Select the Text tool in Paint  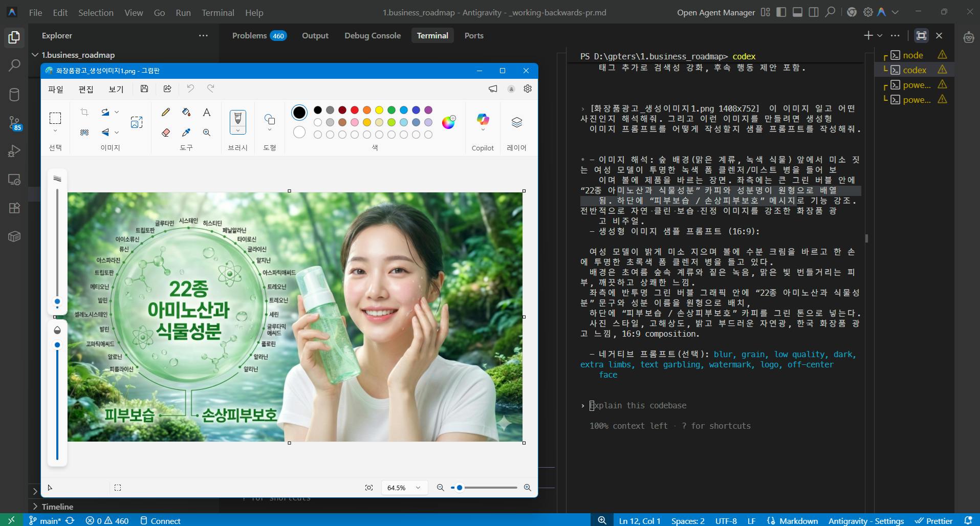pyautogui.click(x=206, y=112)
